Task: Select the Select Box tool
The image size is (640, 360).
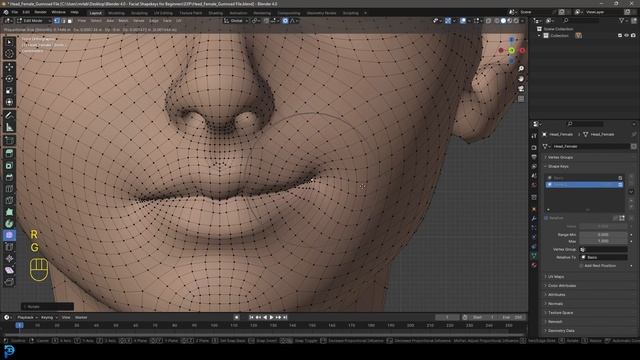Action: click(x=9, y=42)
